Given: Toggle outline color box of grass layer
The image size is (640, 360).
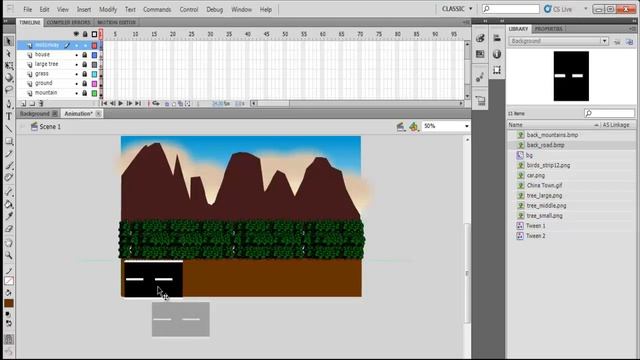Looking at the screenshot, I should coord(94,74).
